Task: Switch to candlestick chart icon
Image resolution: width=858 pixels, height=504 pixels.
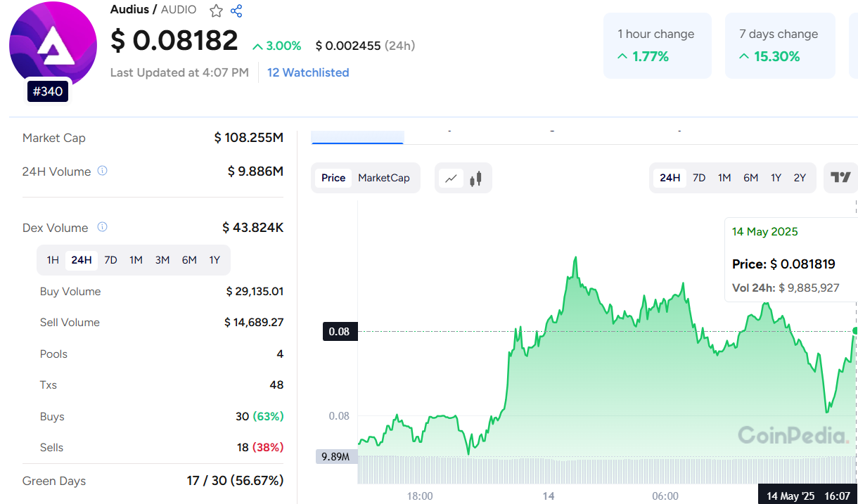Action: (476, 179)
